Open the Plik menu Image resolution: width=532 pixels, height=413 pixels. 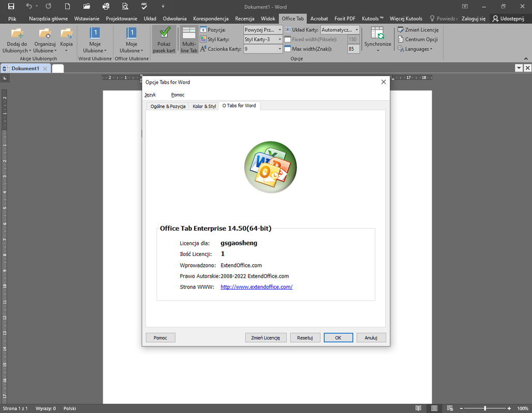click(x=12, y=19)
